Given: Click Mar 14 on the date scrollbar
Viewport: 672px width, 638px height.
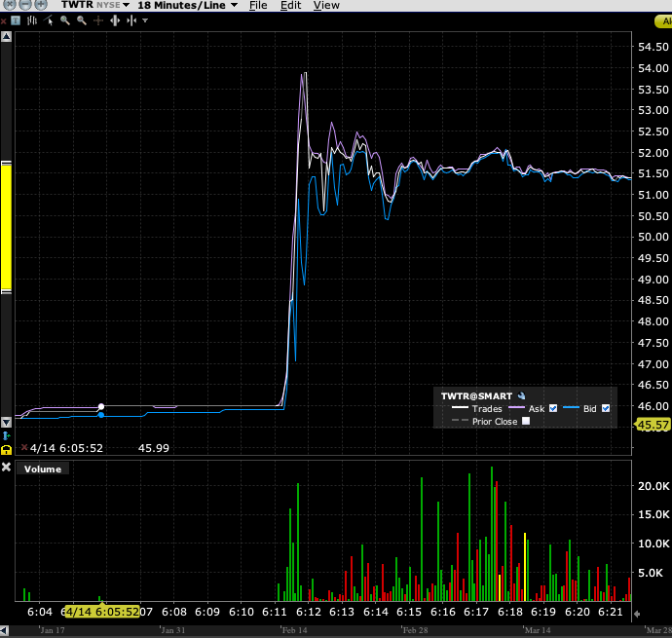Looking at the screenshot, I should 538,630.
